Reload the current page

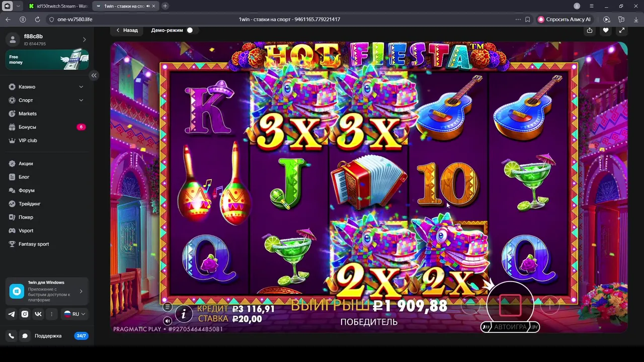pyautogui.click(x=37, y=19)
